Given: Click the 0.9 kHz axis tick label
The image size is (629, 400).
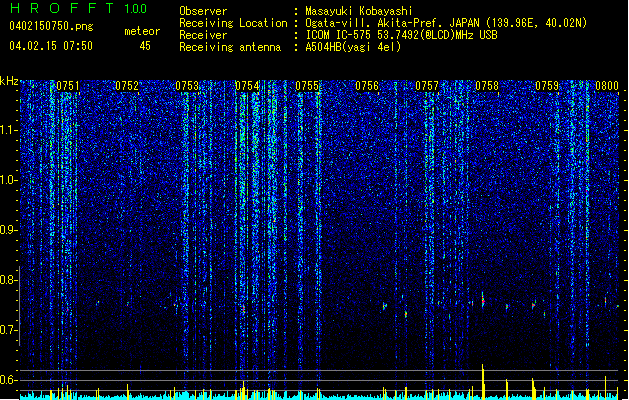Looking at the screenshot, I should click(9, 230).
